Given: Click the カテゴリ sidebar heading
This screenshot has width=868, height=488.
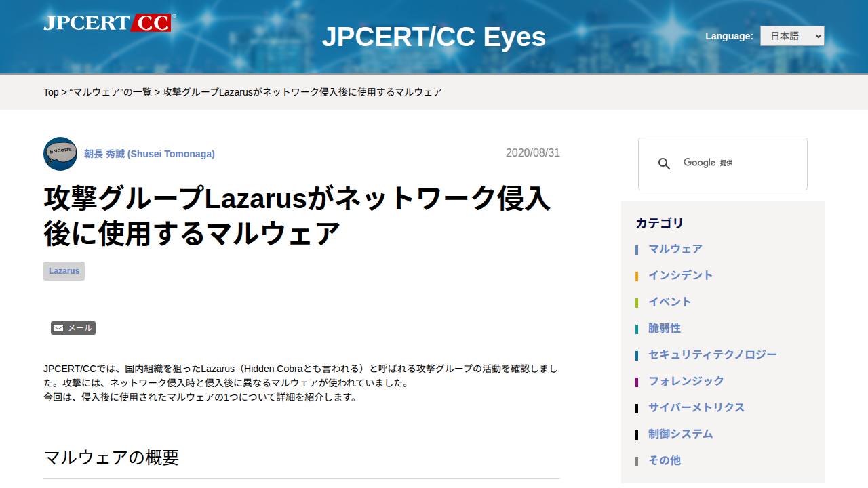Looking at the screenshot, I should coord(660,223).
